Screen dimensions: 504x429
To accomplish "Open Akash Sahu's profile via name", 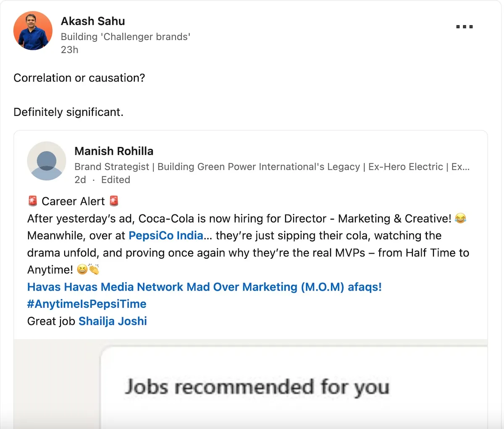I will point(93,21).
